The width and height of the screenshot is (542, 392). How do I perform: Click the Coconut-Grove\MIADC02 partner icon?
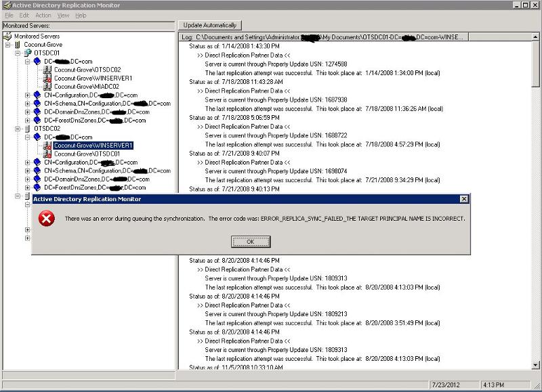coord(47,87)
